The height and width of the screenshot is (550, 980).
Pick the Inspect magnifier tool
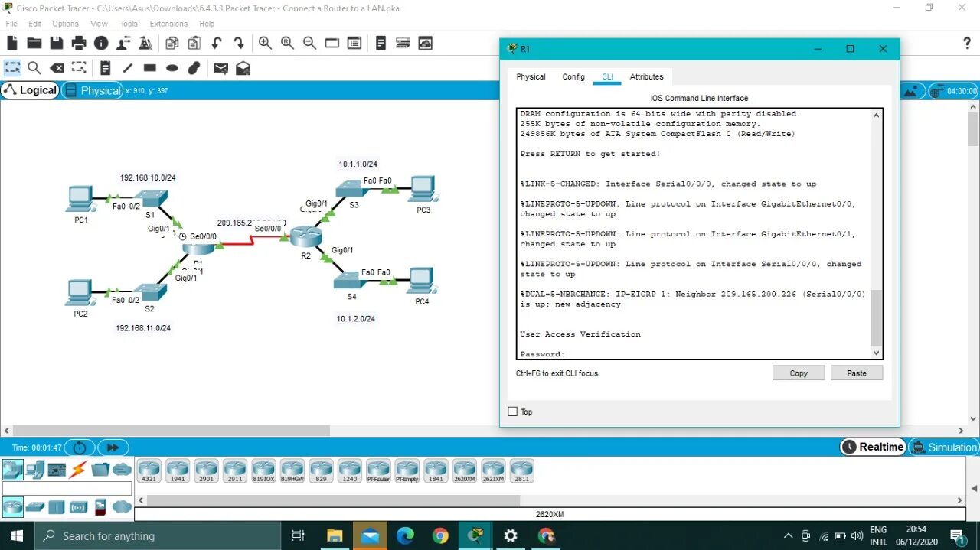34,68
